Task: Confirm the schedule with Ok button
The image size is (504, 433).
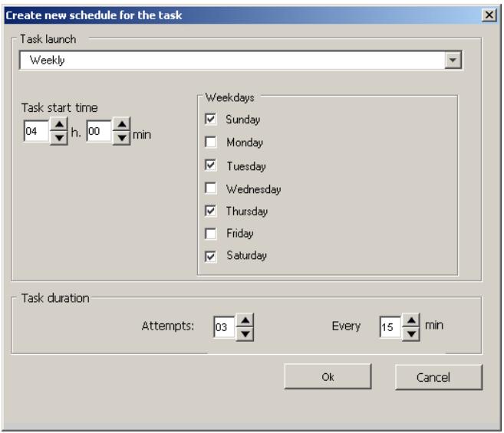Action: coord(328,376)
